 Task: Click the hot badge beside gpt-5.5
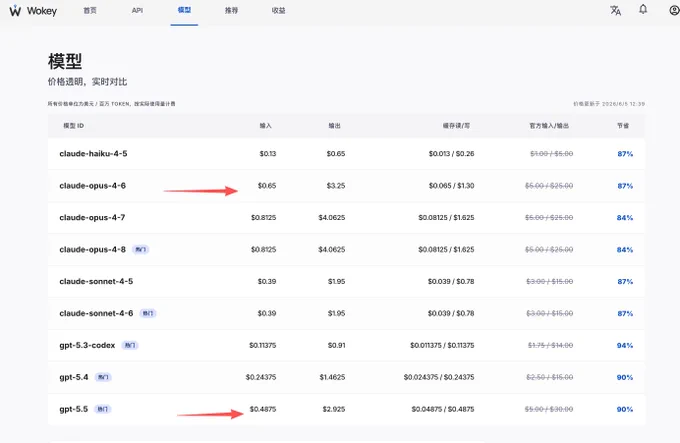tap(103, 409)
